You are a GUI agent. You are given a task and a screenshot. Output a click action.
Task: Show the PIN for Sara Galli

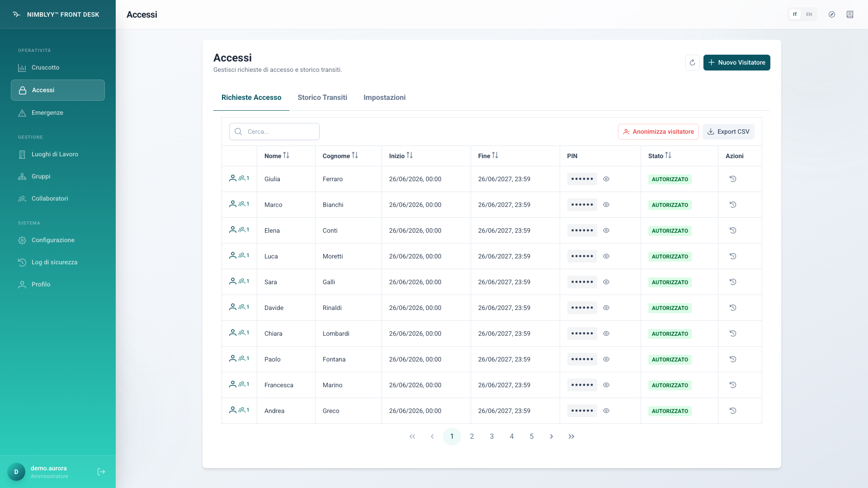606,282
